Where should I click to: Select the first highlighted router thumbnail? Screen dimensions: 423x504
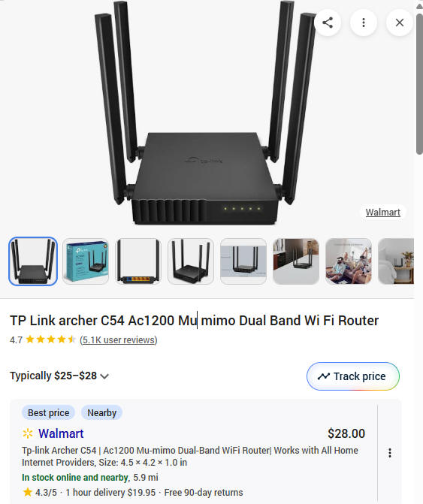click(x=33, y=261)
